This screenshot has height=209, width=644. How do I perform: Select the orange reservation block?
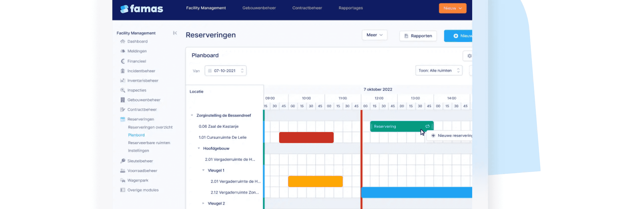click(315, 181)
